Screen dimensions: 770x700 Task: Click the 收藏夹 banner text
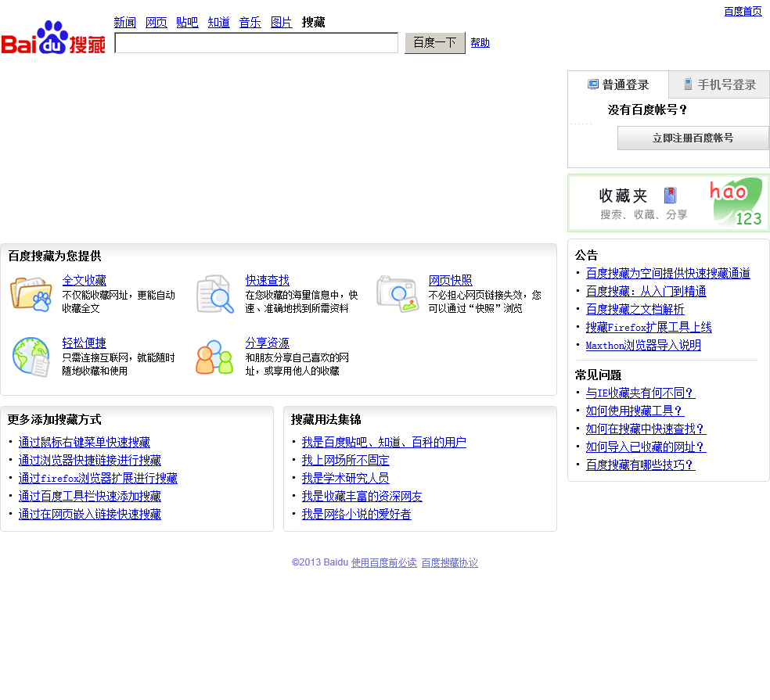(623, 196)
